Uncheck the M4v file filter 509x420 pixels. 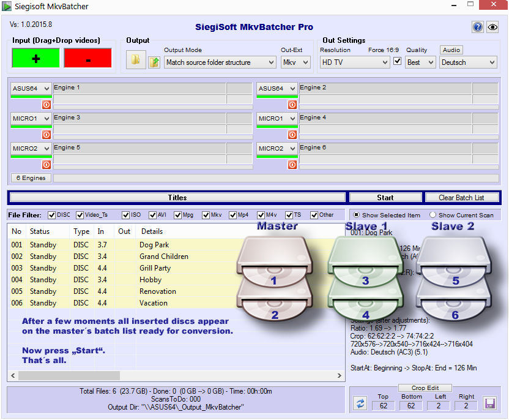point(261,215)
